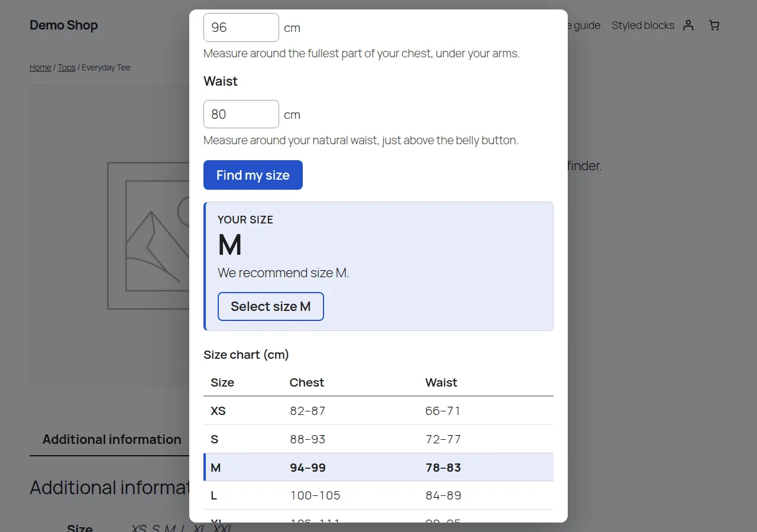Edit the waist measurement field showing 80
The height and width of the screenshot is (532, 757).
(x=241, y=114)
